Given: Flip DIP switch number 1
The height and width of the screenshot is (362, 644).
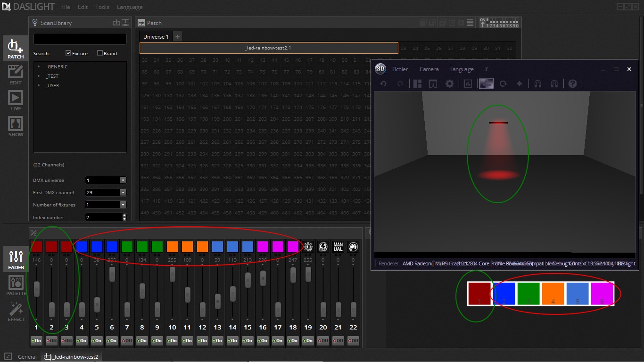Looking at the screenshot, I should pos(488,22).
